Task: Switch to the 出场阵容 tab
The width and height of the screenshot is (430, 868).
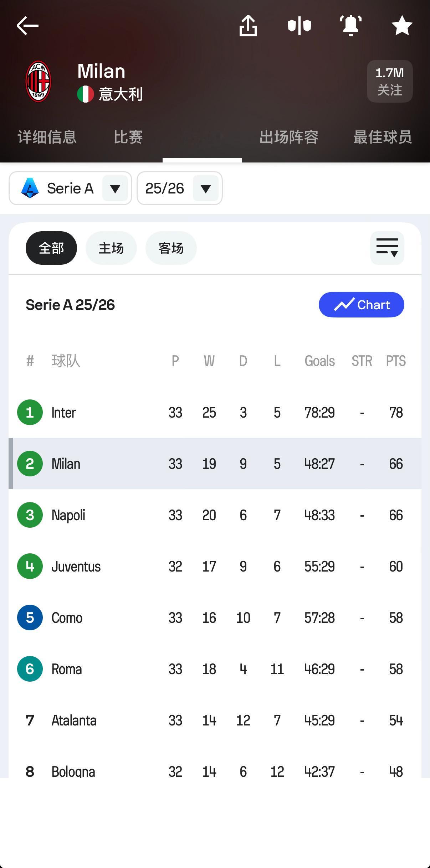Action: point(289,137)
